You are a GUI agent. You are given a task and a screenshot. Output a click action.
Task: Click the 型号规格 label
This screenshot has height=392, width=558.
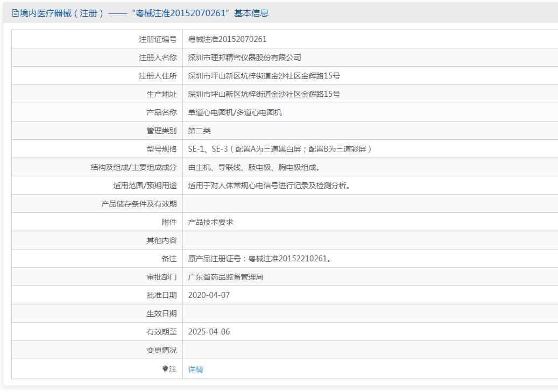[x=161, y=149]
